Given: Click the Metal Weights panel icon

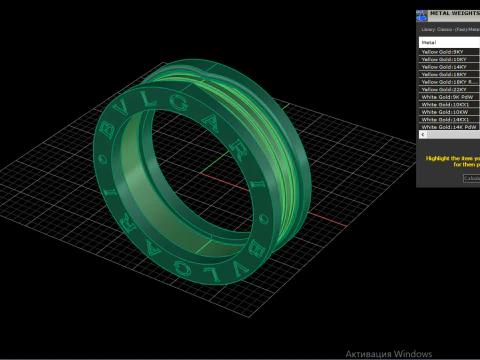Looking at the screenshot, I should pos(421,15).
